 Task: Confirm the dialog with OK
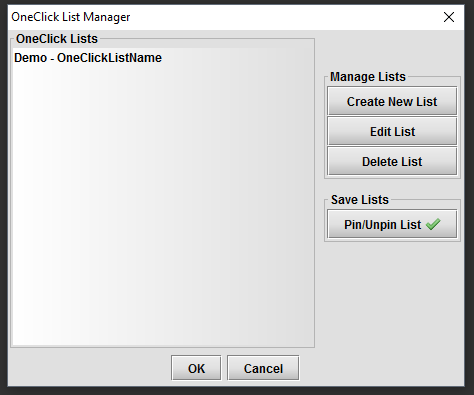(196, 368)
